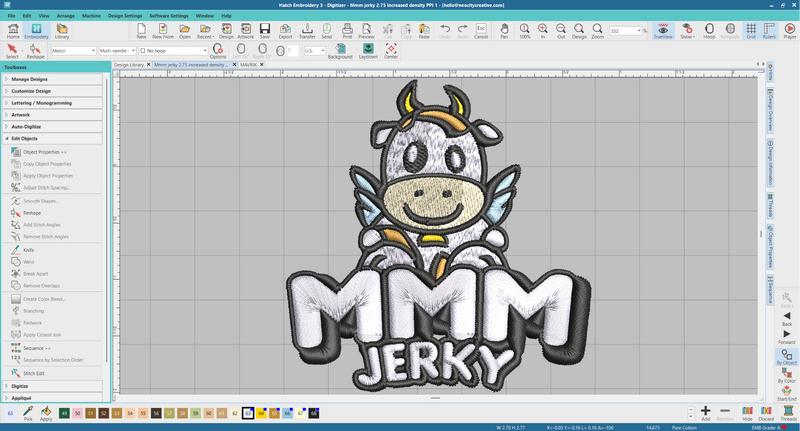Image resolution: width=800 pixels, height=431 pixels.
Task: Click the Center icon
Action: pyautogui.click(x=391, y=51)
